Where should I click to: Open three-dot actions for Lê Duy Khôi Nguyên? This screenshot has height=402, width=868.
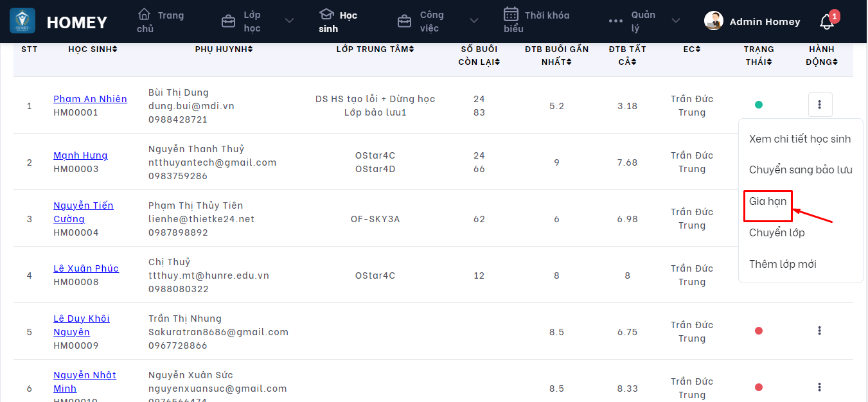[820, 331]
